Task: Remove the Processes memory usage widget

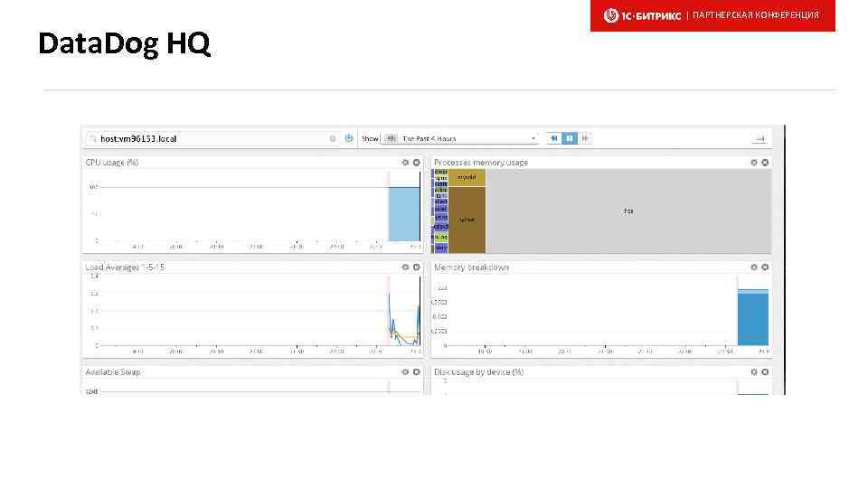Action: 765,163
